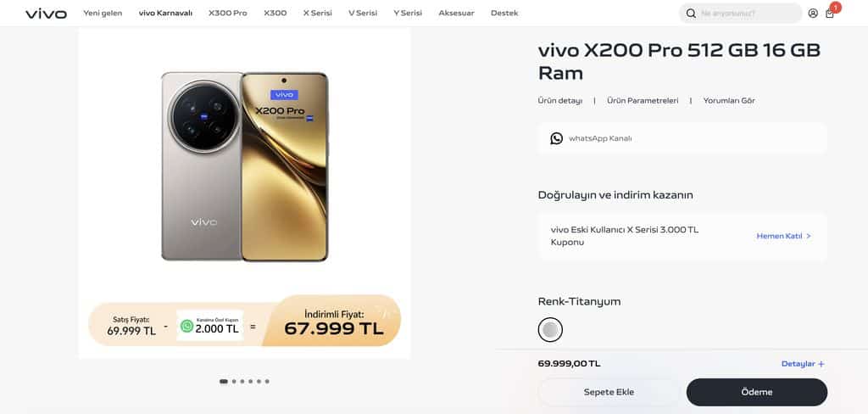Open the user account icon

coord(813,13)
